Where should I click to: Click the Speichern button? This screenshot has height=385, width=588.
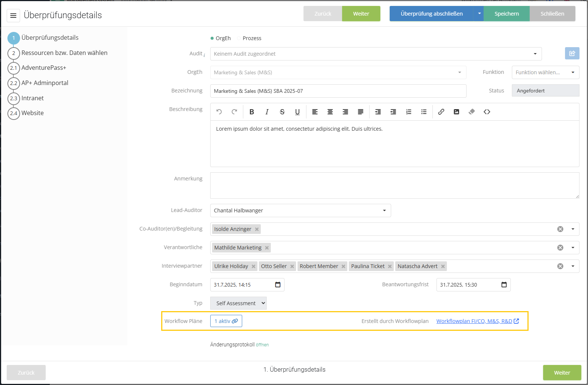click(x=506, y=14)
